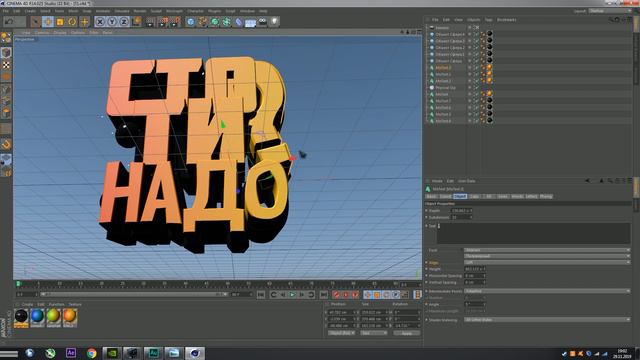Select the highlighted orange MoText object row
Image resolution: width=640 pixels, height=360 pixels.
443,68
